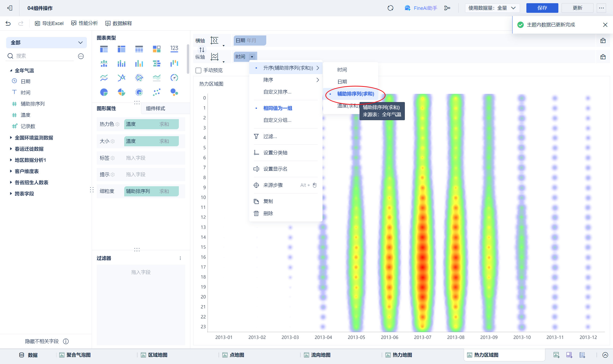This screenshot has height=364, width=613.
Task: Click the exit editor icon top-left
Action: pyautogui.click(x=10, y=8)
